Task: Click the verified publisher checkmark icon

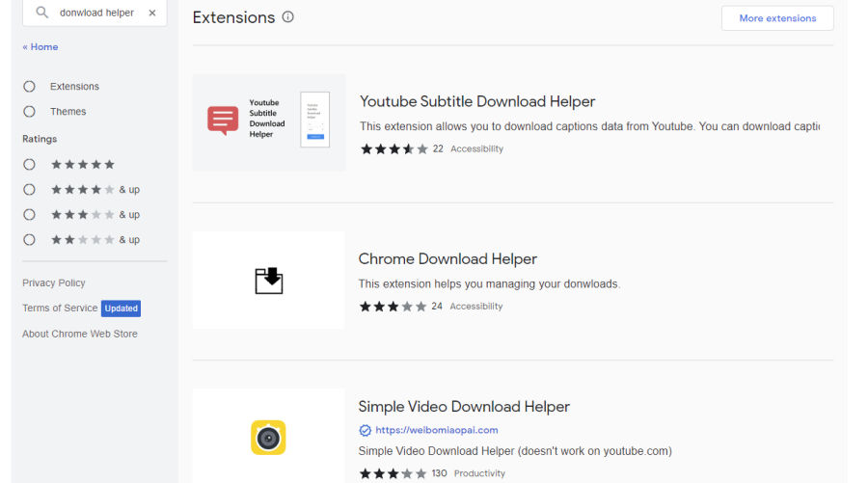Action: click(x=365, y=430)
